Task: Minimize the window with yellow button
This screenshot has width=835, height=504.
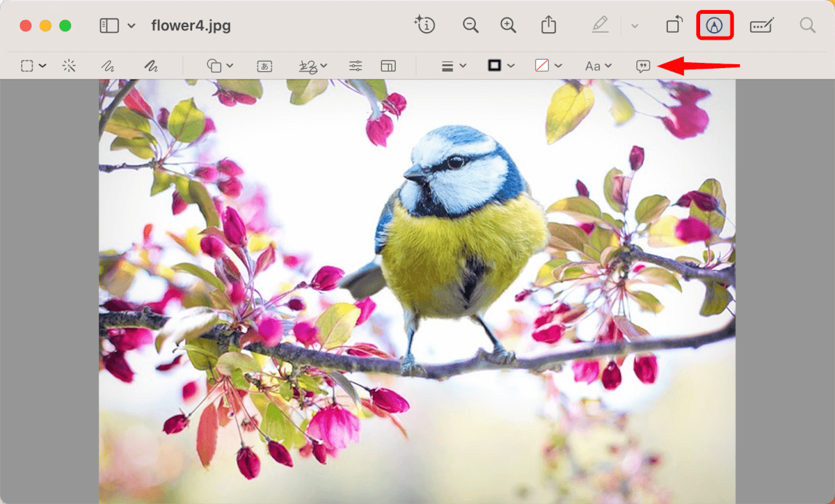Action: pos(45,26)
